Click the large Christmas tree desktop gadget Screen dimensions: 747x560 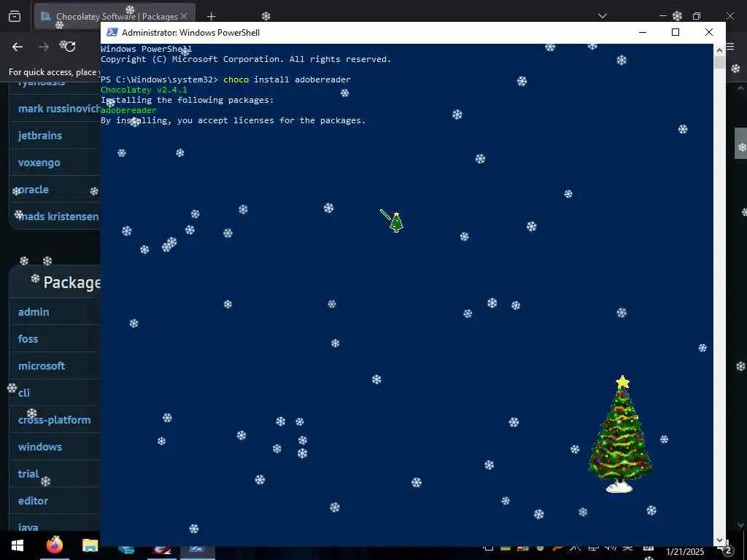pyautogui.click(x=620, y=435)
